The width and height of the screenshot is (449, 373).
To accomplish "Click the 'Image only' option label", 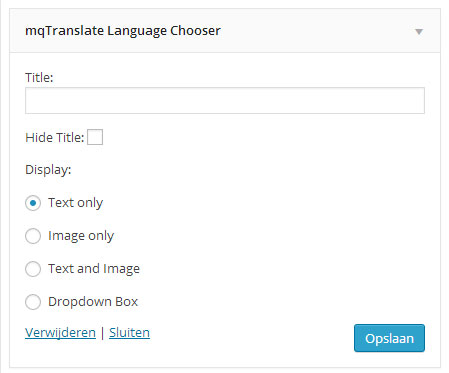I will [x=81, y=236].
